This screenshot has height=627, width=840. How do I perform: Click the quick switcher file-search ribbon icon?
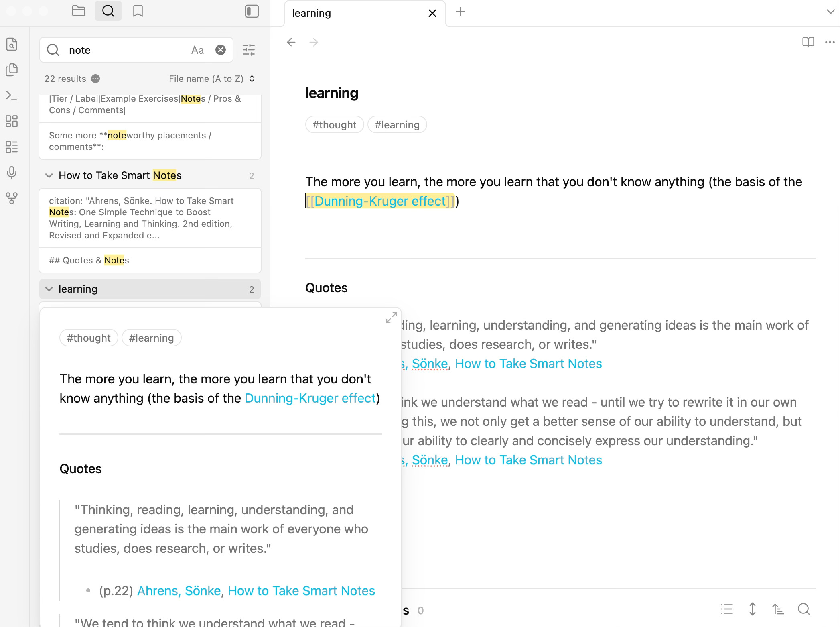(x=12, y=44)
